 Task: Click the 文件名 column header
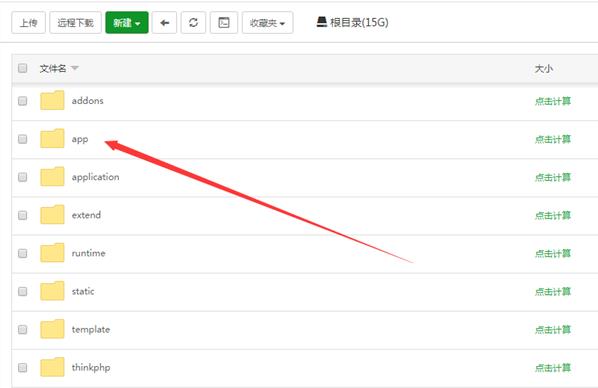53,69
